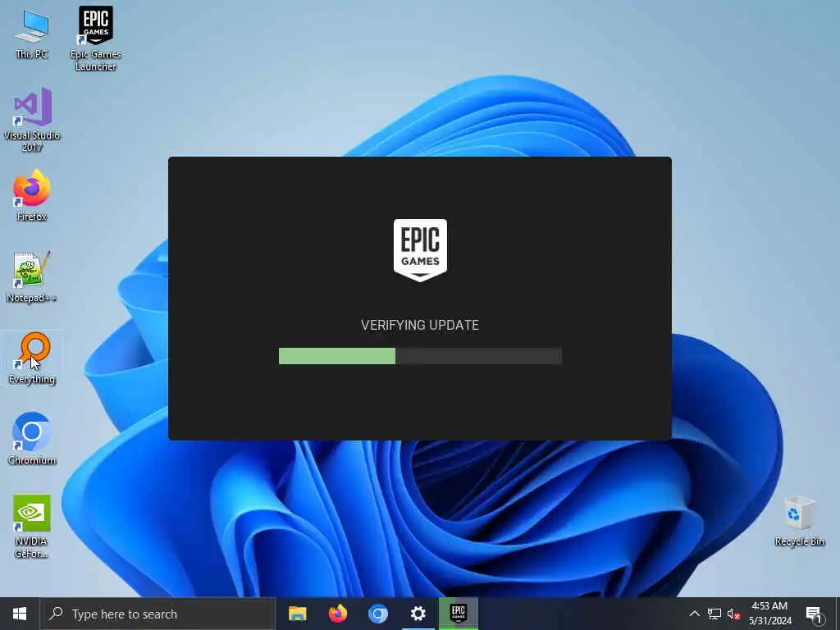The width and height of the screenshot is (840, 630).
Task: Open Settings gear from the taskbar
Action: coord(418,614)
